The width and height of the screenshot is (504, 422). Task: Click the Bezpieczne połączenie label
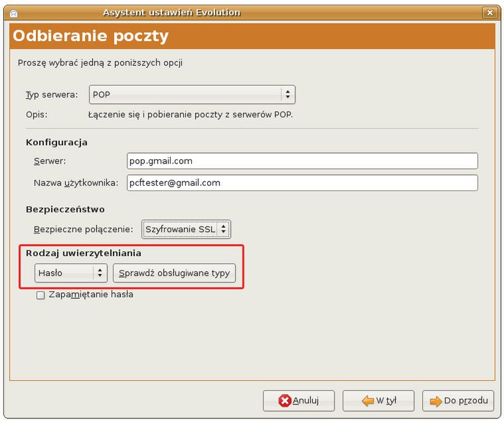[83, 230]
